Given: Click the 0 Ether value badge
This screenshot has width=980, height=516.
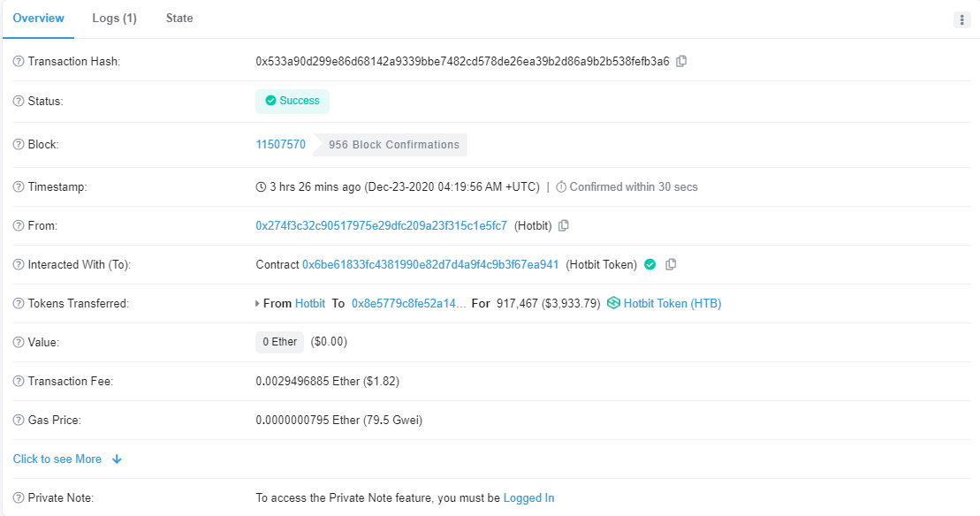Looking at the screenshot, I should [279, 342].
